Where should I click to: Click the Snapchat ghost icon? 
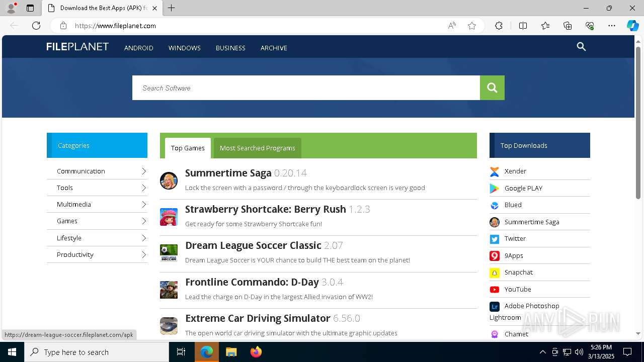coord(495,273)
